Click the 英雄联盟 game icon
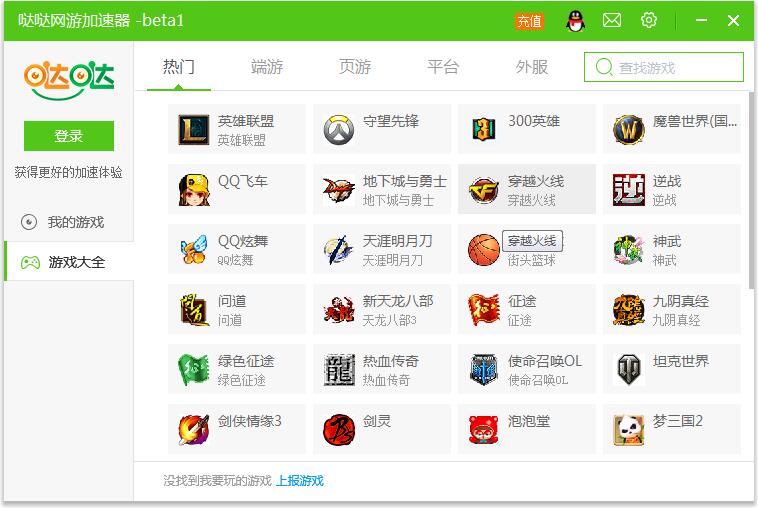 [194, 130]
